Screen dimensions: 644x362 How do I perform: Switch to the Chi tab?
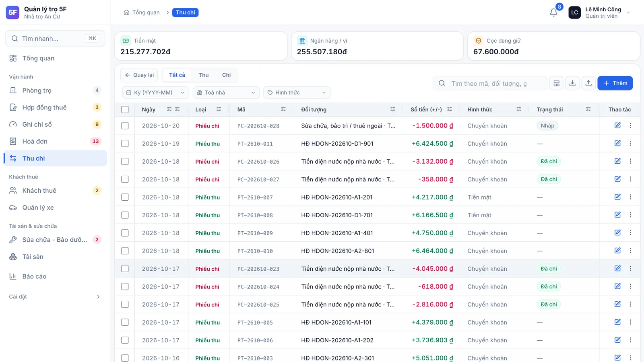pos(226,75)
